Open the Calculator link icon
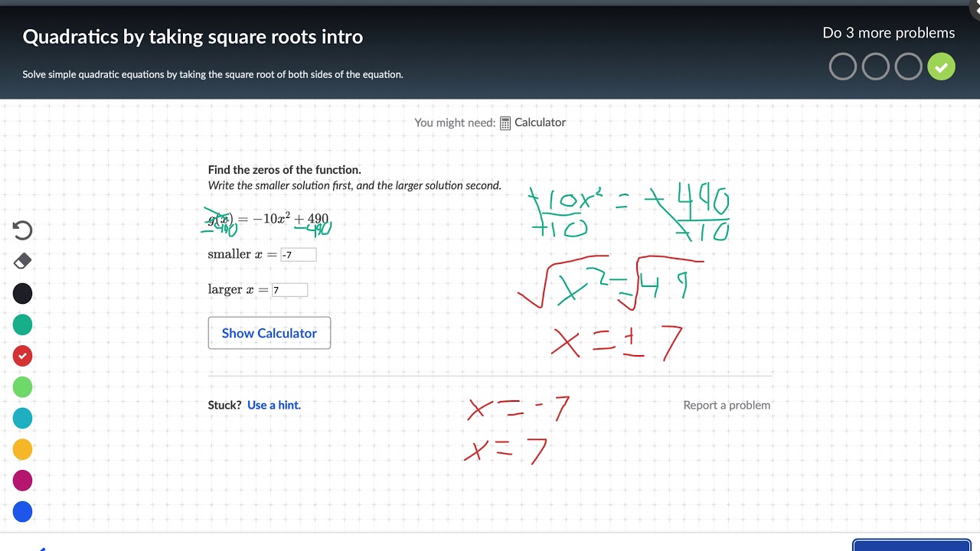This screenshot has width=980, height=551. coord(505,123)
